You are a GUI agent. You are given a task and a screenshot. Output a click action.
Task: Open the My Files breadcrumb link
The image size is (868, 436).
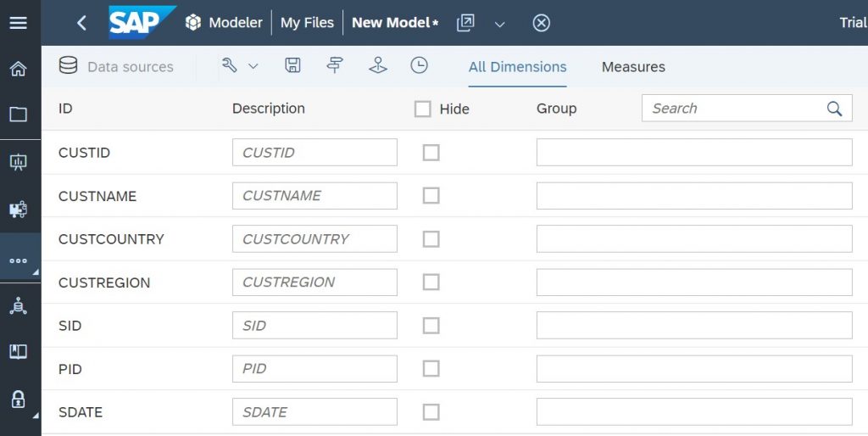pyautogui.click(x=307, y=23)
